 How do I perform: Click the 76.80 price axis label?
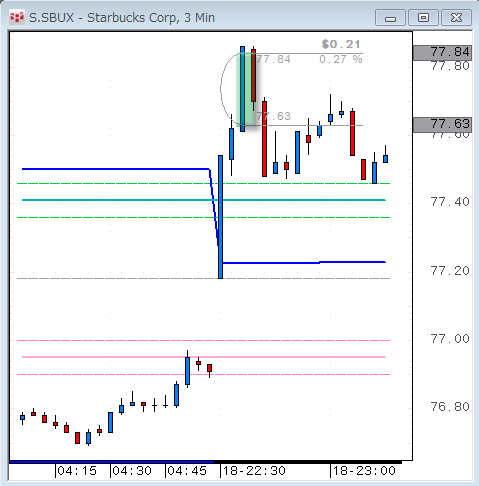[450, 407]
